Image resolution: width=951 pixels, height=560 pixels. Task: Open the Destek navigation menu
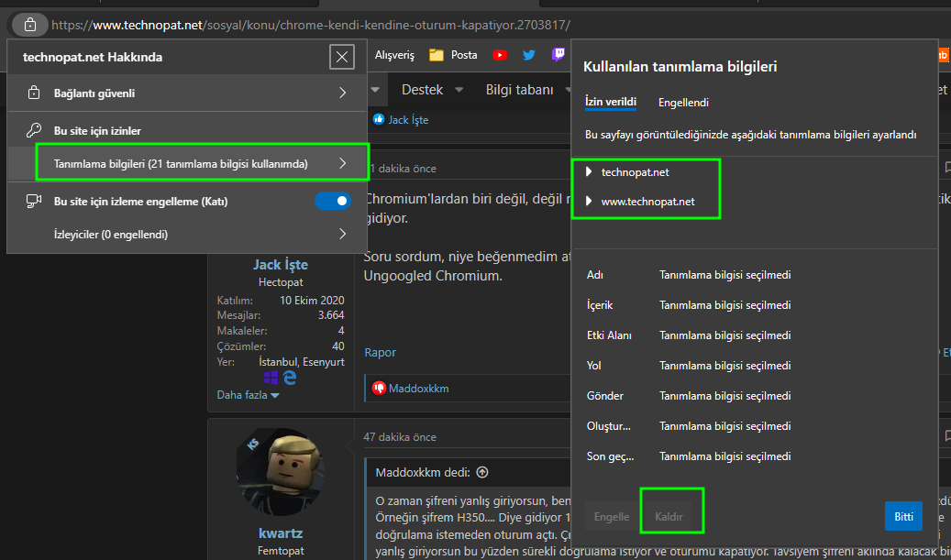click(422, 90)
